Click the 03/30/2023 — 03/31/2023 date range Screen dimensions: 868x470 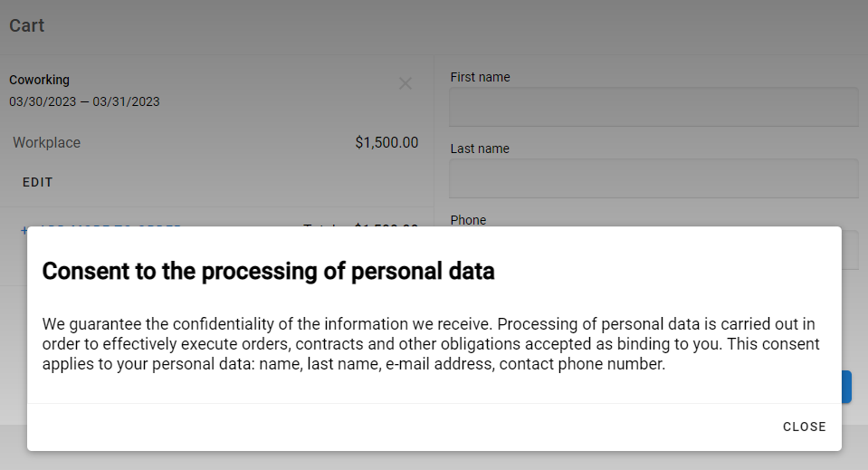pyautogui.click(x=84, y=101)
